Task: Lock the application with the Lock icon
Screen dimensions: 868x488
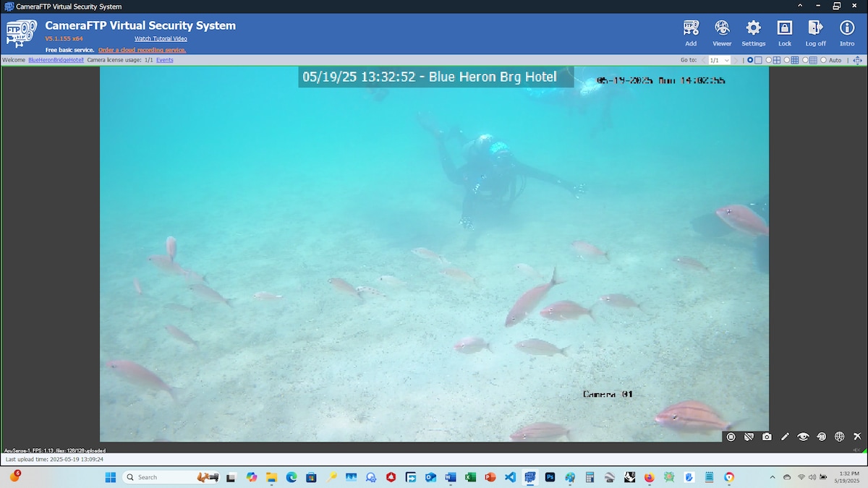Action: coord(785,32)
